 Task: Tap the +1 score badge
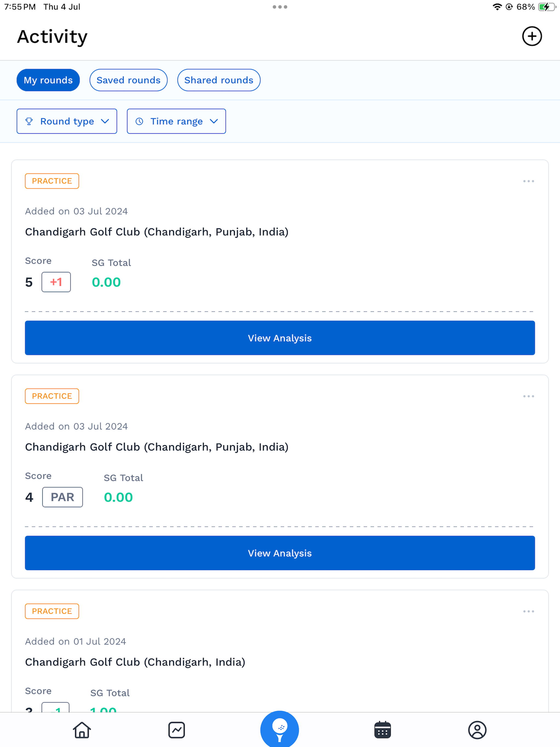(x=56, y=282)
